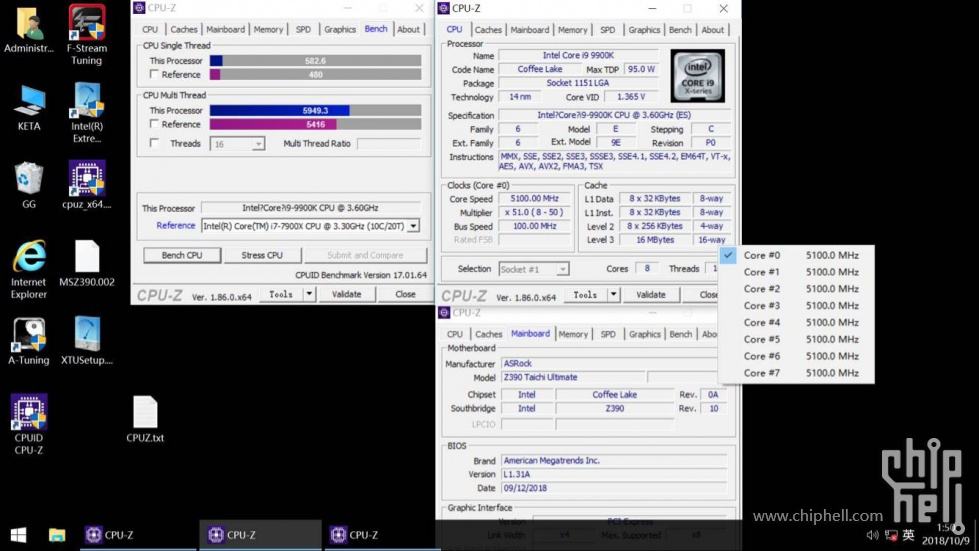Click the Intel Core i9 logo in CPU-Z
The height and width of the screenshot is (551, 979).
pos(697,76)
